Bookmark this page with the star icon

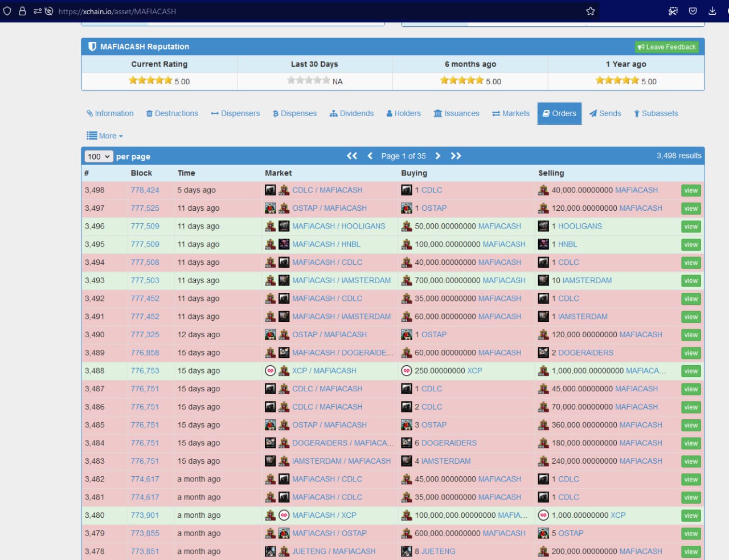pyautogui.click(x=591, y=11)
